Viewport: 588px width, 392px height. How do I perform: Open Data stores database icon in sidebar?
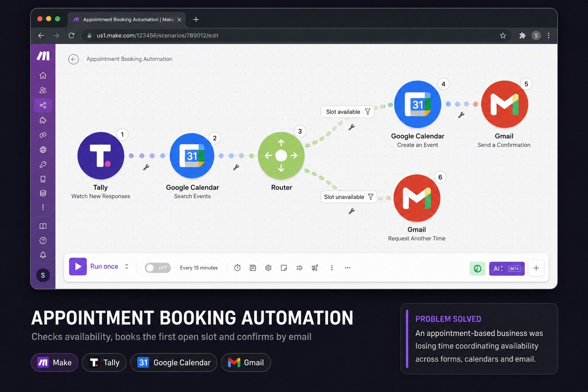coord(43,193)
